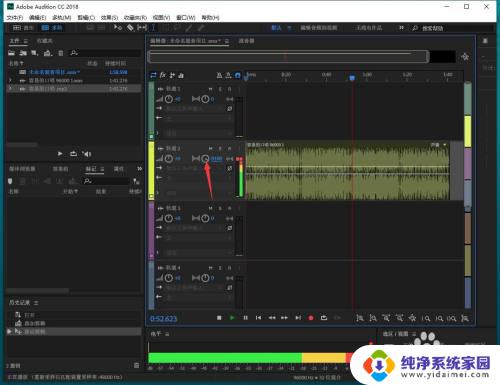Select the Razor tool in the top toolbar
The width and height of the screenshot is (500, 385).
point(130,28)
